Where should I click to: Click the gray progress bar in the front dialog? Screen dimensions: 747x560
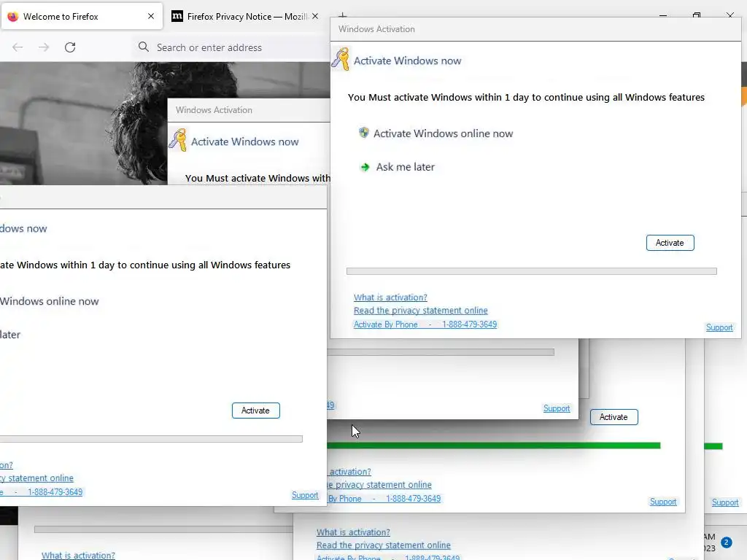tap(532, 271)
